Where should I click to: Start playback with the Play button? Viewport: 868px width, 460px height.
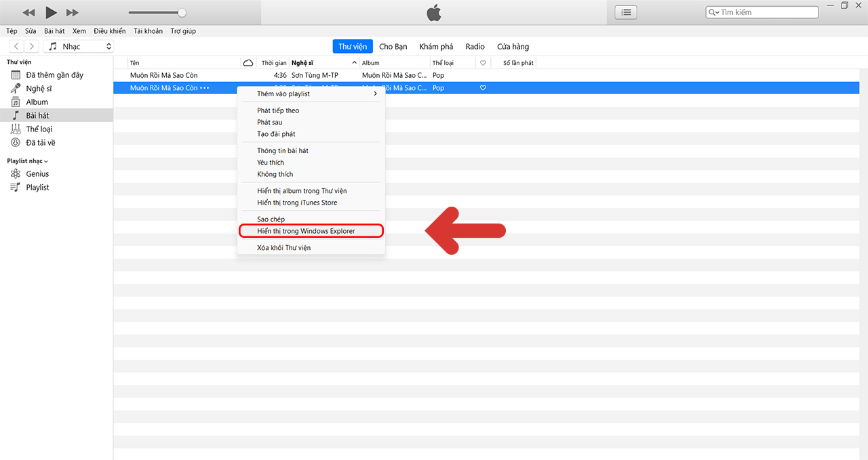pyautogui.click(x=51, y=12)
